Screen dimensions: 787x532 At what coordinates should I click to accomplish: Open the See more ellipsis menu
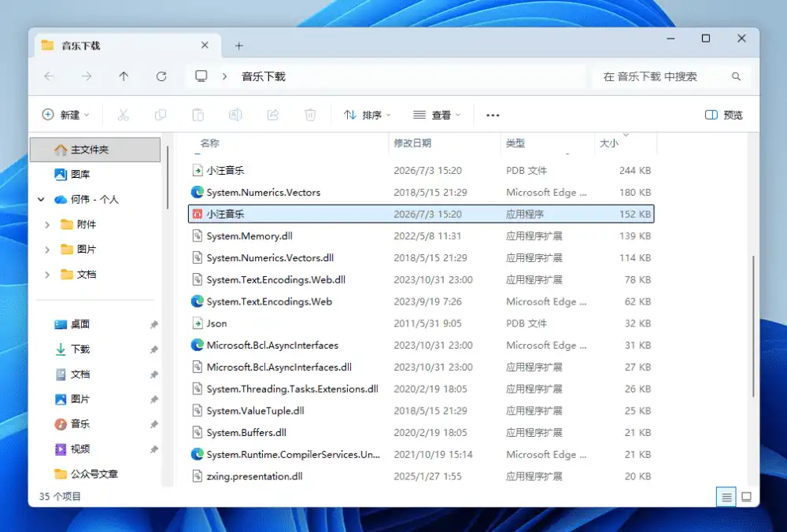(x=493, y=115)
